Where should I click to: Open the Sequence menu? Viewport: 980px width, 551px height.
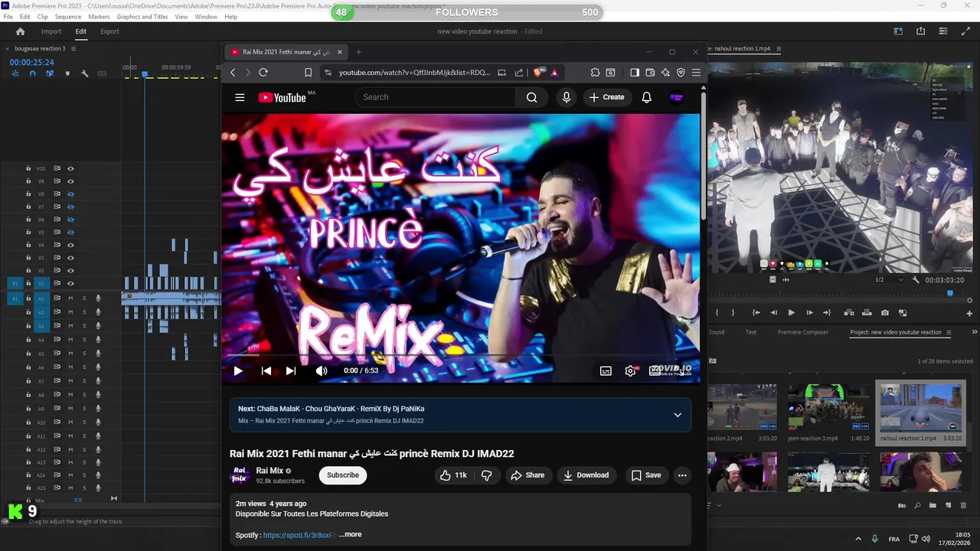[x=68, y=17]
